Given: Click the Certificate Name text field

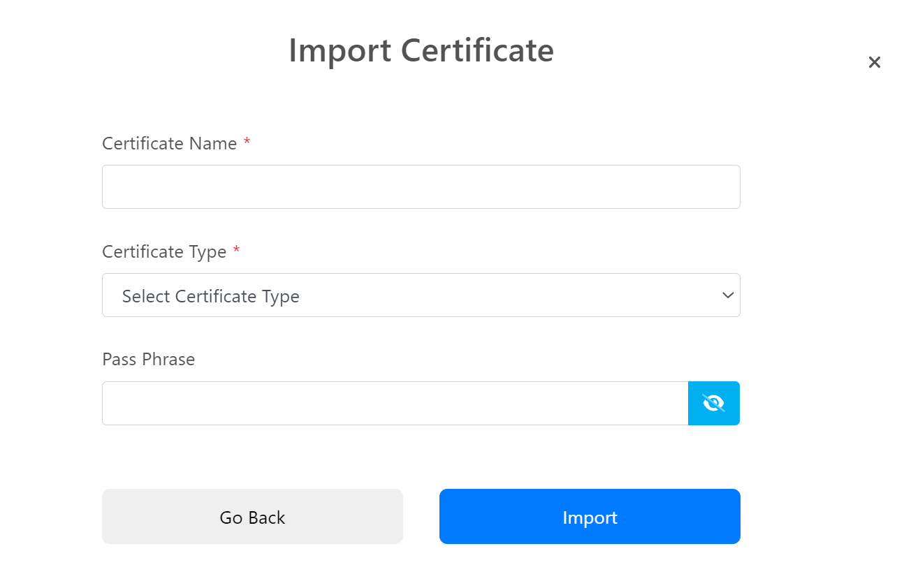Looking at the screenshot, I should click(421, 186).
